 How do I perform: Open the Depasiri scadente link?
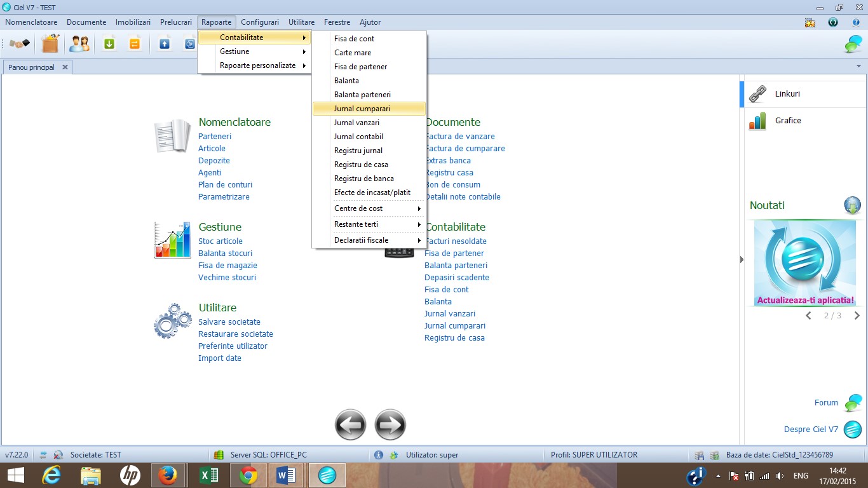pos(457,278)
